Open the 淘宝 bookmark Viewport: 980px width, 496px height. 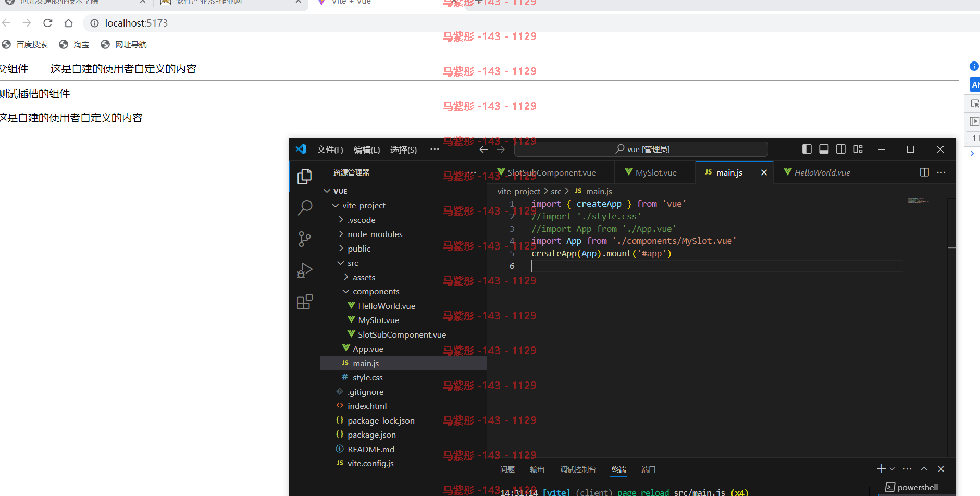(x=74, y=45)
